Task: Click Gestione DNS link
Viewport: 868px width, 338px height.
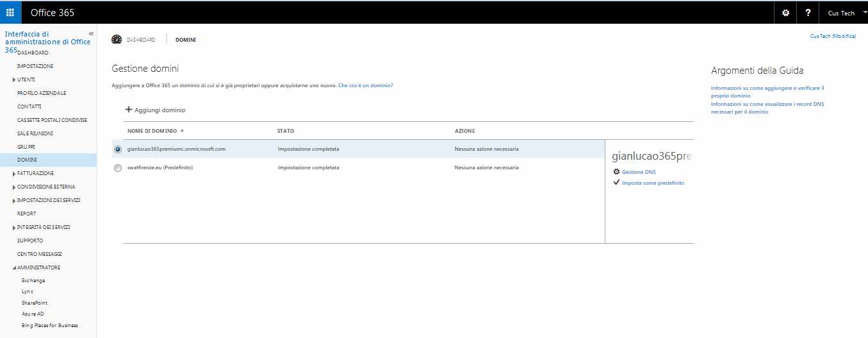Action: pos(639,172)
